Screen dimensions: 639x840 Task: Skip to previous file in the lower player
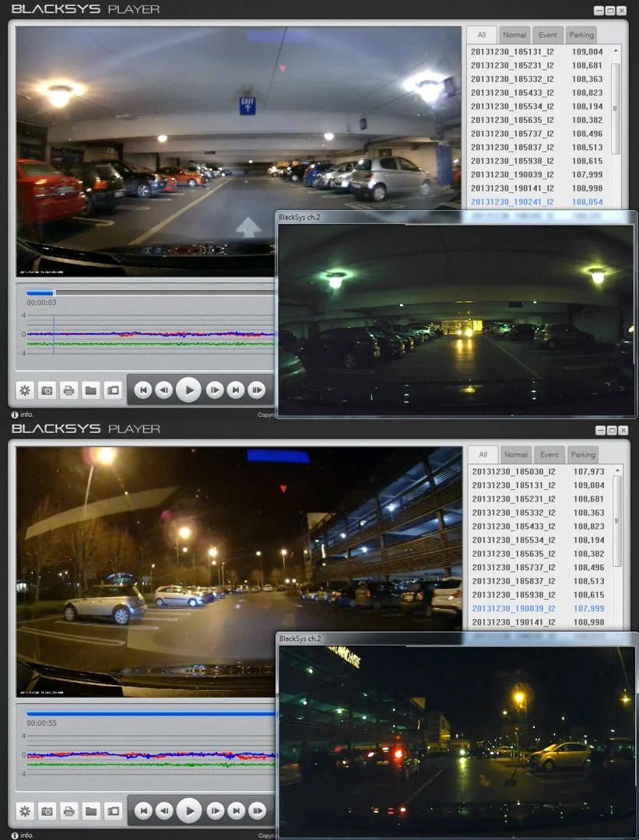(143, 810)
